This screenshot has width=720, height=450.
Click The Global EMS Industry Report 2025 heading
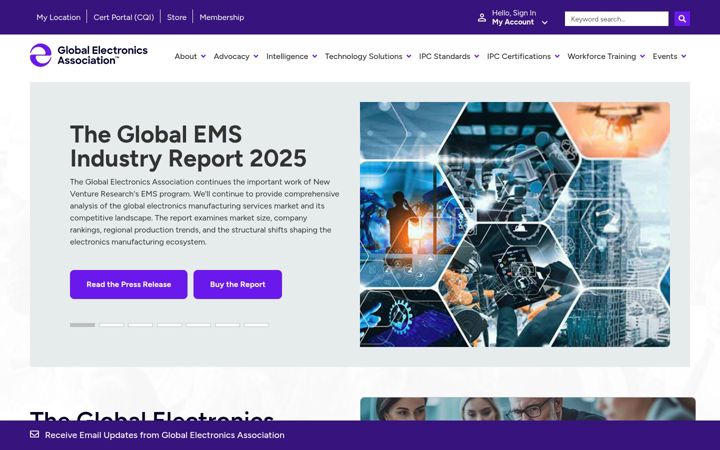pos(188,146)
